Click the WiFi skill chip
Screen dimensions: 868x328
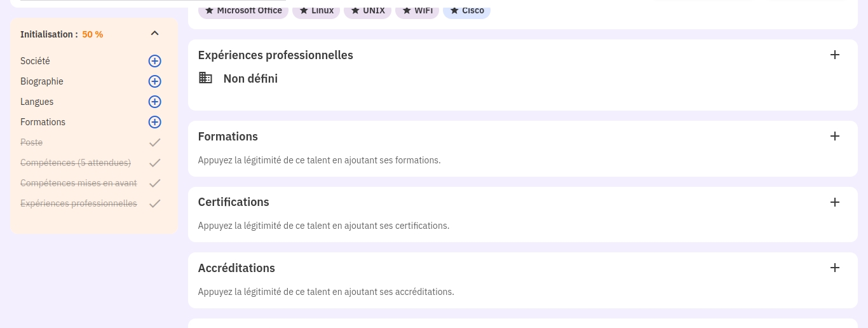tap(417, 10)
